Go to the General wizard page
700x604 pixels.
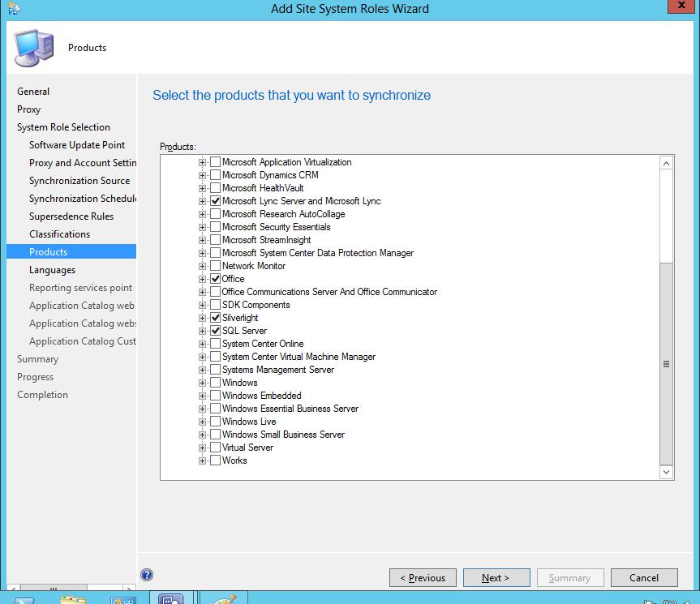[33, 92]
